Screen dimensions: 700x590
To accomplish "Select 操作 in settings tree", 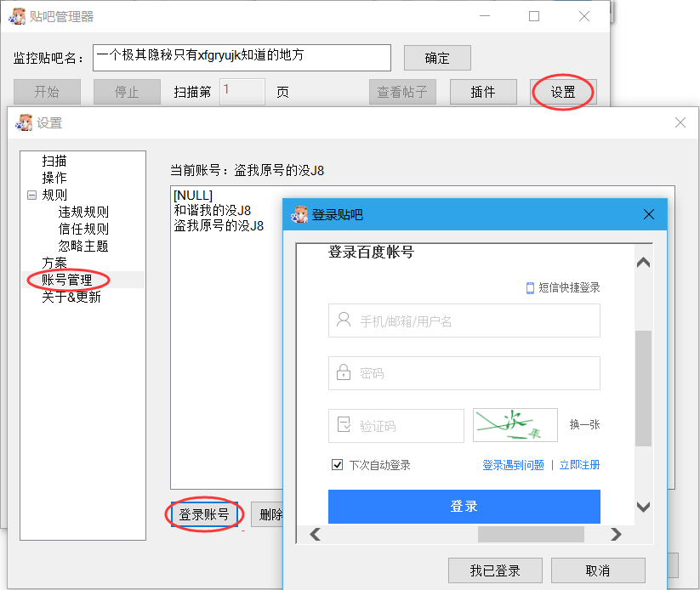I will (x=54, y=178).
